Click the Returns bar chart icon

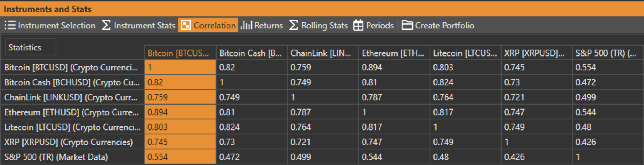[x=246, y=25]
